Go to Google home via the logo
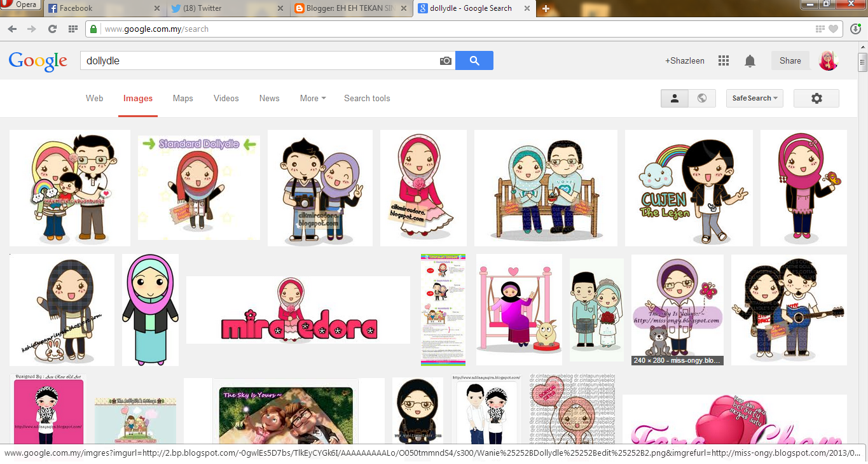The width and height of the screenshot is (868, 464). coord(38,61)
